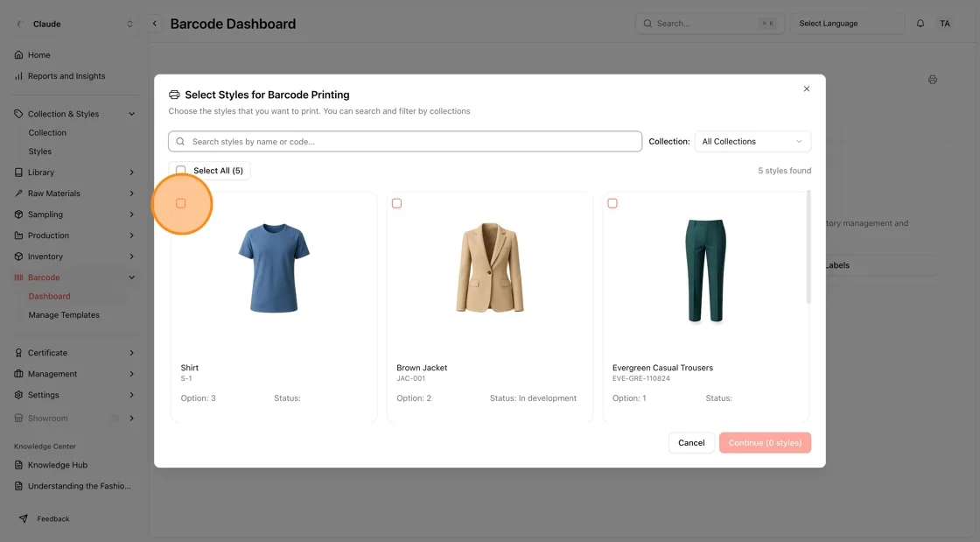Click the Feedback link

point(53,519)
